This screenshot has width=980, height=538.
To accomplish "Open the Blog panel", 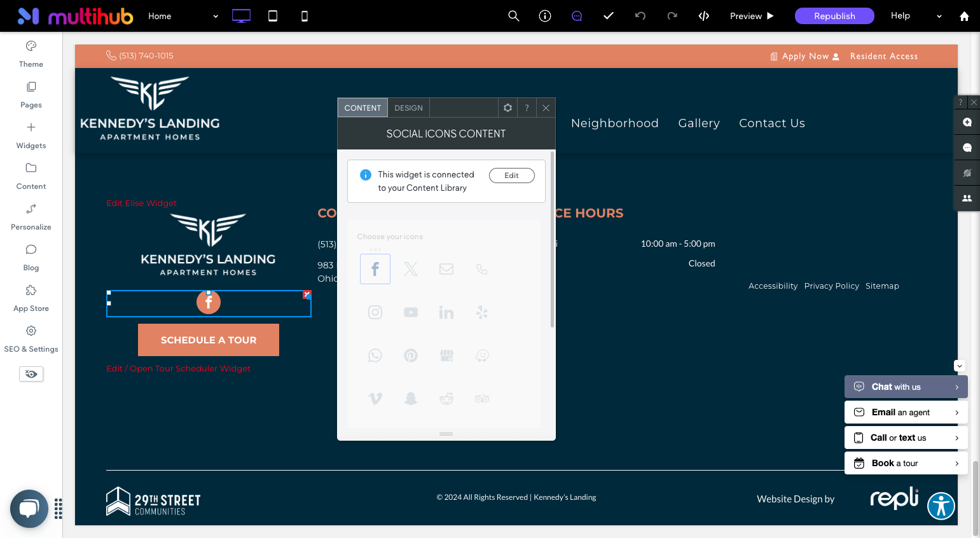I will pyautogui.click(x=31, y=258).
